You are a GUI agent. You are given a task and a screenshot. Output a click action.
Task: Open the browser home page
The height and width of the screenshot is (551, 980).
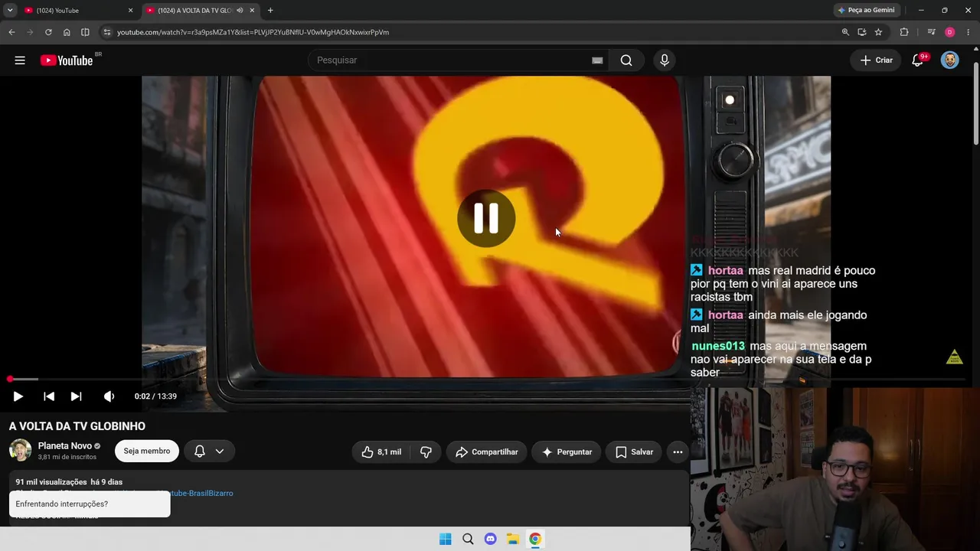coord(67,32)
